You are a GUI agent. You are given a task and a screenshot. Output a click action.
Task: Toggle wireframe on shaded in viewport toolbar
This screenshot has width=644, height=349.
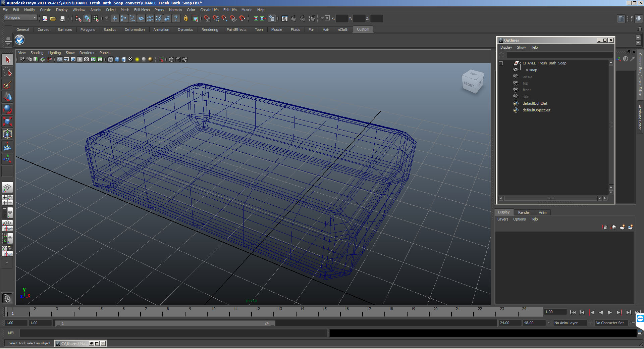pyautogui.click(x=124, y=59)
